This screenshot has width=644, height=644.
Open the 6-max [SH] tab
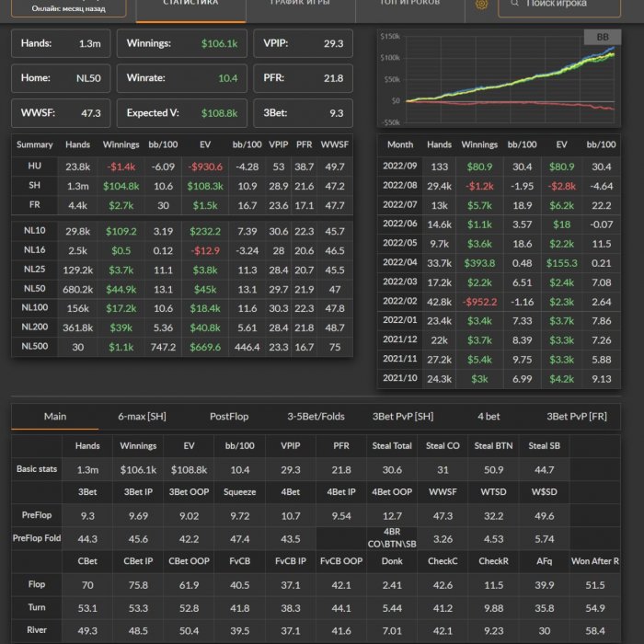[x=142, y=417]
